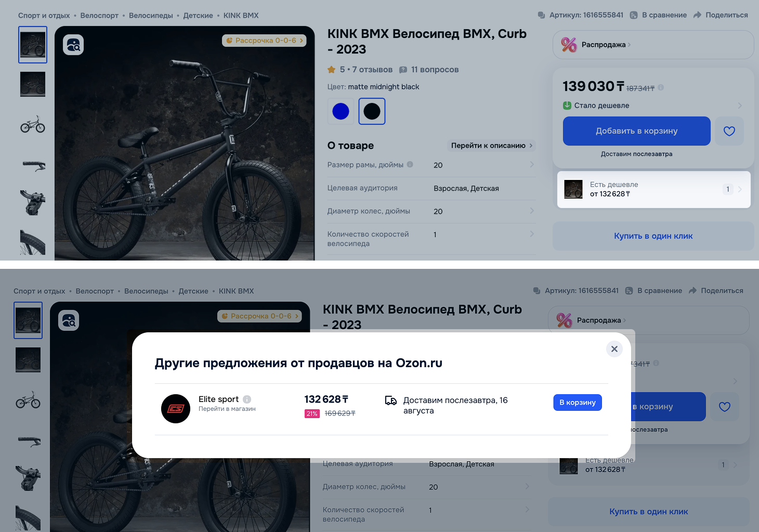This screenshot has height=532, width=759.
Task: Click the info icon beside old price 187341
Action: tap(661, 87)
